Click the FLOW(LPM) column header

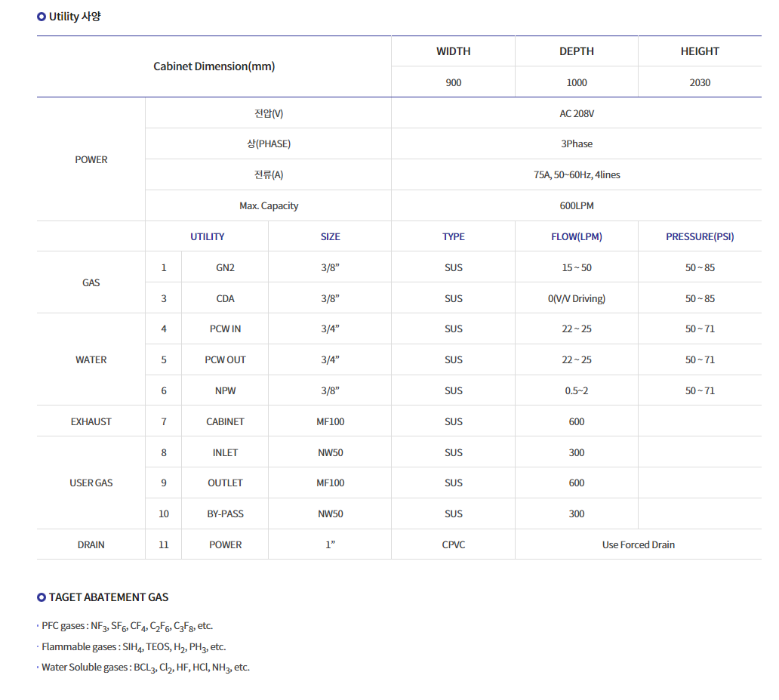[x=576, y=236]
